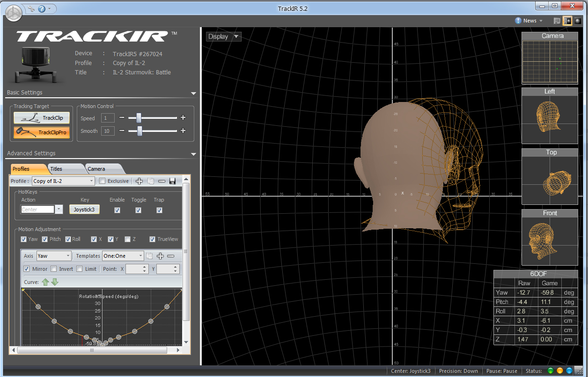
Task: Duplicate the current profile with copy icon
Action: point(150,181)
